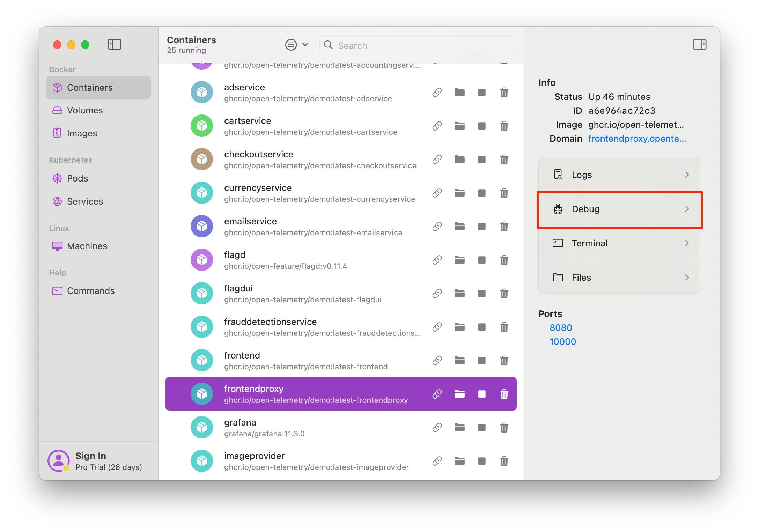This screenshot has width=759, height=532.
Task: Click container ID a6e964ac72c3
Action: pos(622,111)
